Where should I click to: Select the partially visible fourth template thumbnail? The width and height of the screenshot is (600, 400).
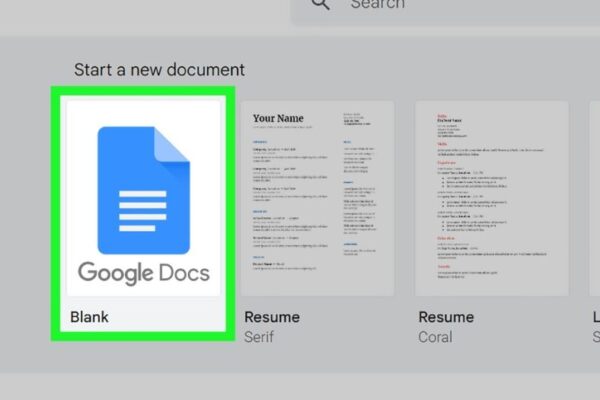tap(594, 198)
